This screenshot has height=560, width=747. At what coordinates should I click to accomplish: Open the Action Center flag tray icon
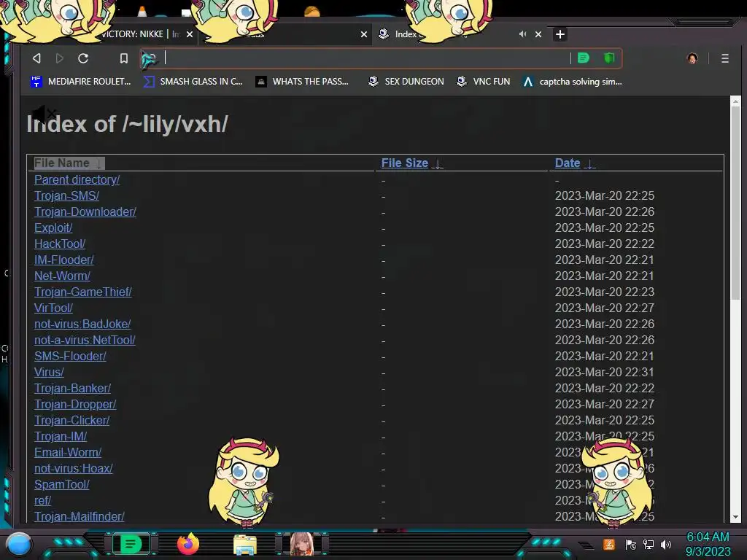(x=631, y=544)
